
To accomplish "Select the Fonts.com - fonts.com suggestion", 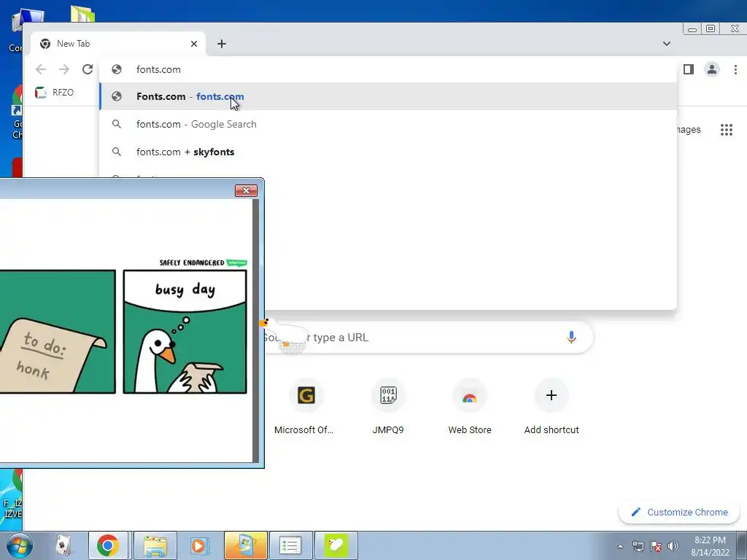I will point(388,96).
